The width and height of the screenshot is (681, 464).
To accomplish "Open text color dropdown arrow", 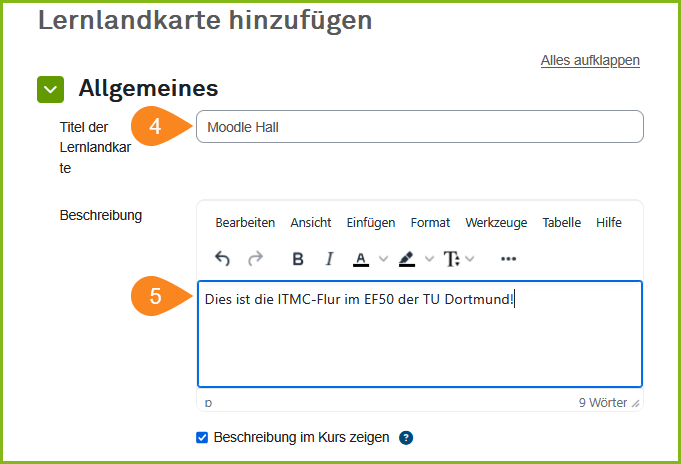I will [383, 259].
